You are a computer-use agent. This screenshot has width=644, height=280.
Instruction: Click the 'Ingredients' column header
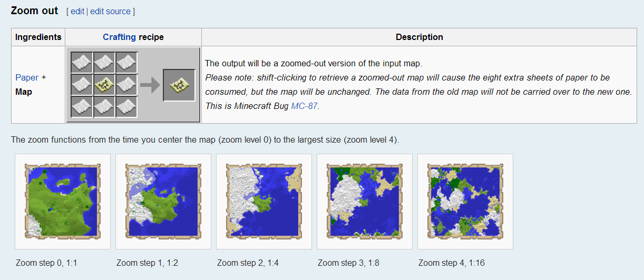click(x=38, y=37)
